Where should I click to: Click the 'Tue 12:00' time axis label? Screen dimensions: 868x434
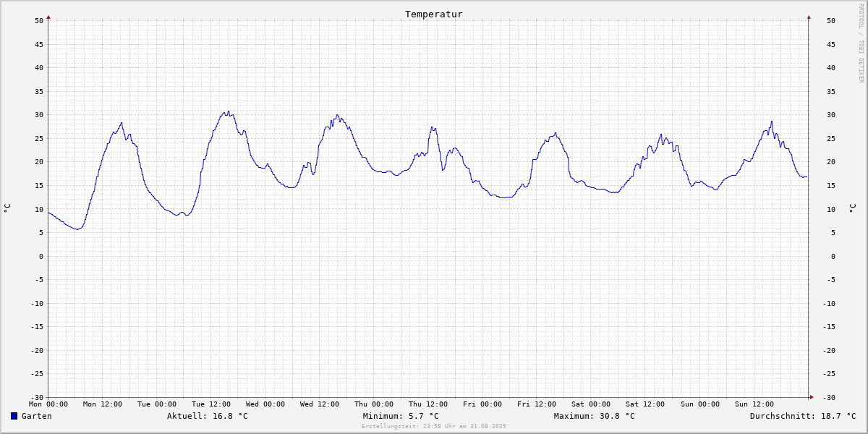(211, 404)
